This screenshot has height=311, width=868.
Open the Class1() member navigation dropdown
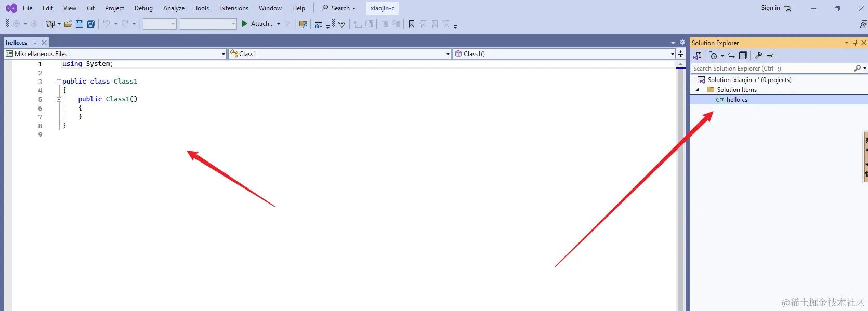pyautogui.click(x=673, y=53)
